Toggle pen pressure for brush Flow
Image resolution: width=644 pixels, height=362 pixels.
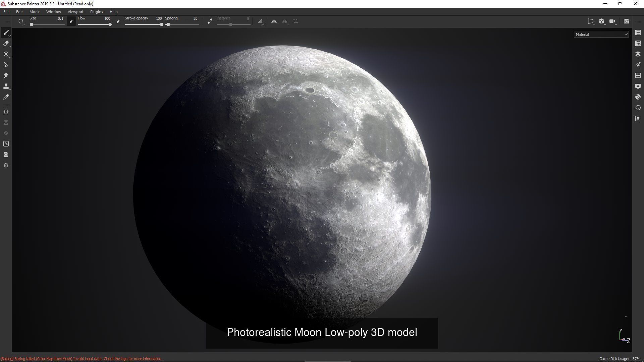118,21
